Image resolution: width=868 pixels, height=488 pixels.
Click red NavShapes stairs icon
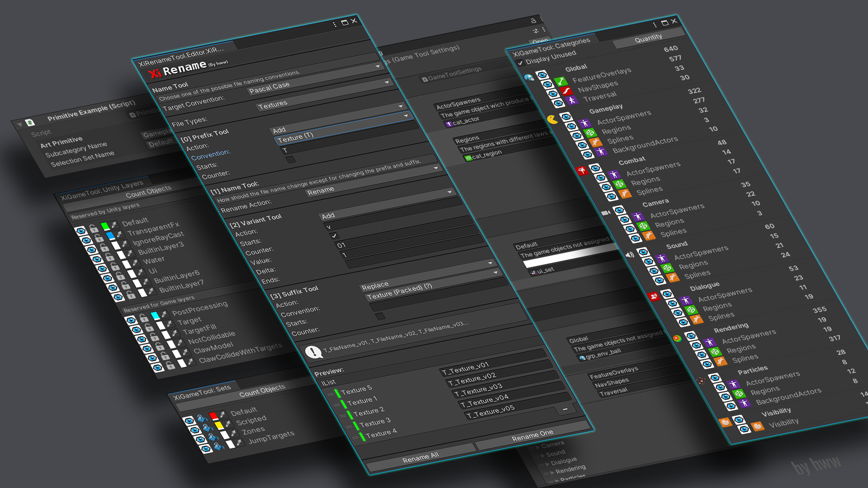(566, 91)
